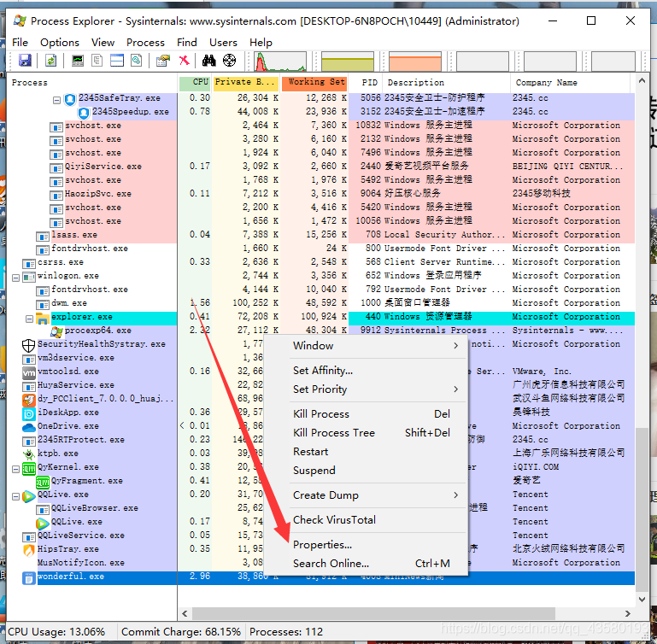Sort by the Company Name column header

570,83
